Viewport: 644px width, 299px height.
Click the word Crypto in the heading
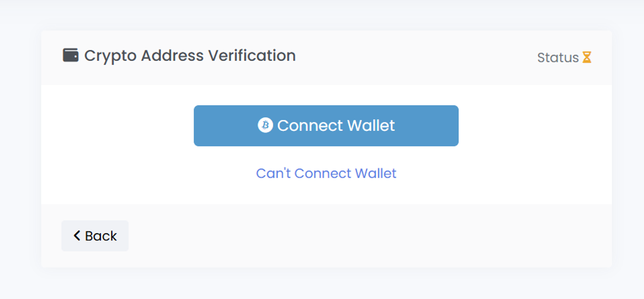(x=111, y=56)
